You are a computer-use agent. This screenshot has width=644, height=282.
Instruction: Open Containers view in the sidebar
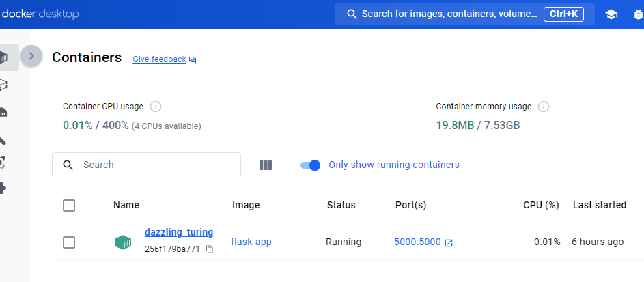click(x=4, y=57)
